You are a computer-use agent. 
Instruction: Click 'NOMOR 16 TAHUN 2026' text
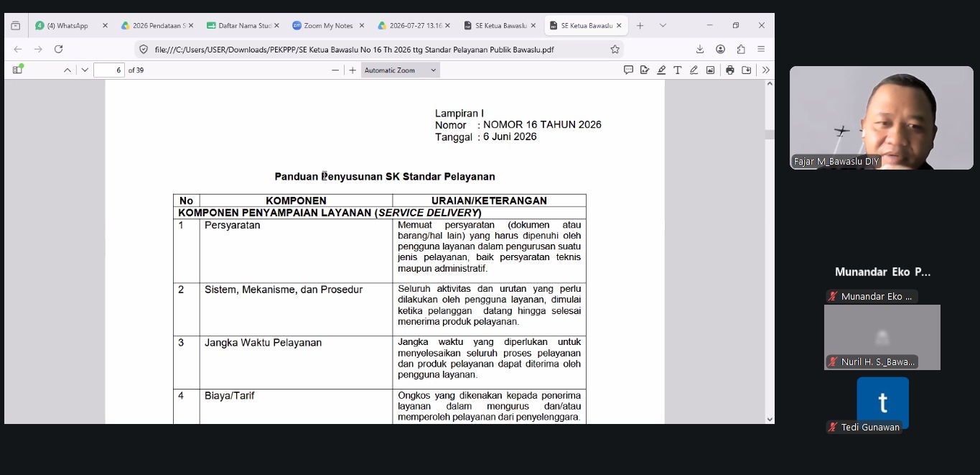coord(542,124)
